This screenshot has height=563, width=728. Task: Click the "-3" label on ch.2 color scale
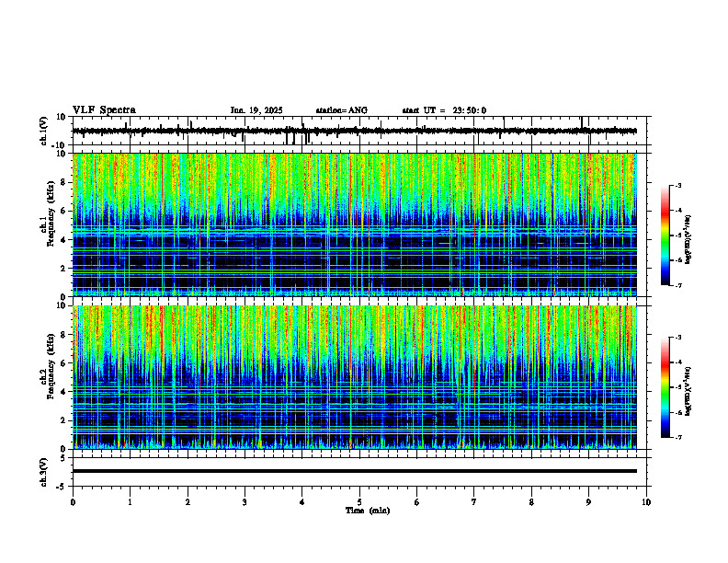(x=678, y=338)
